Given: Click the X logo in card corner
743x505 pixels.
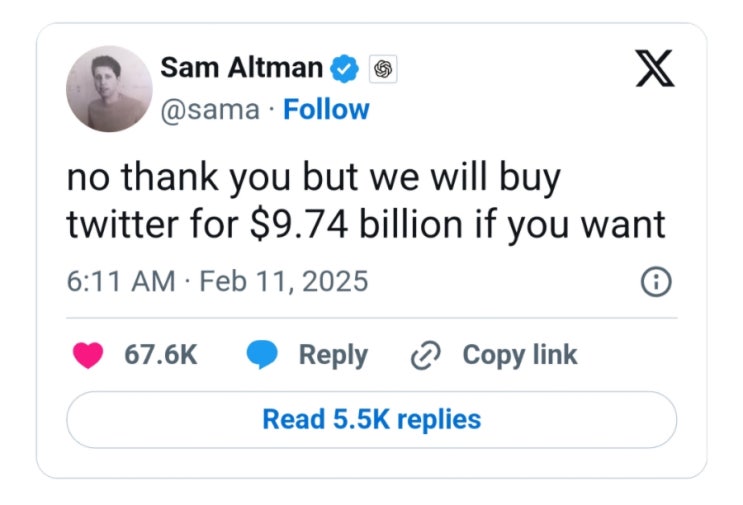Looking at the screenshot, I should click(x=655, y=68).
